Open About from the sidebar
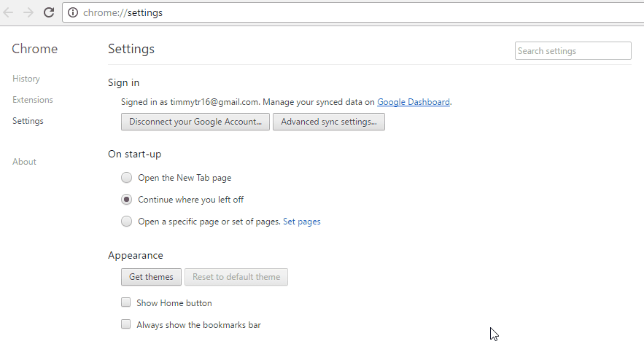 (24, 162)
